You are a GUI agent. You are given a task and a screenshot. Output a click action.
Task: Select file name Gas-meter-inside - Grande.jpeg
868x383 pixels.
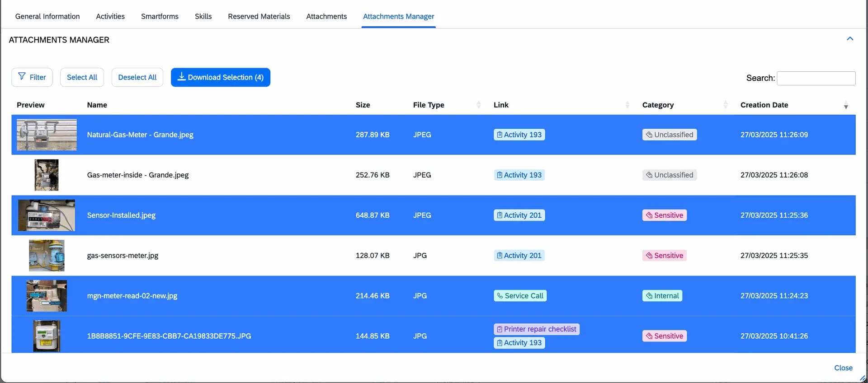click(x=138, y=175)
